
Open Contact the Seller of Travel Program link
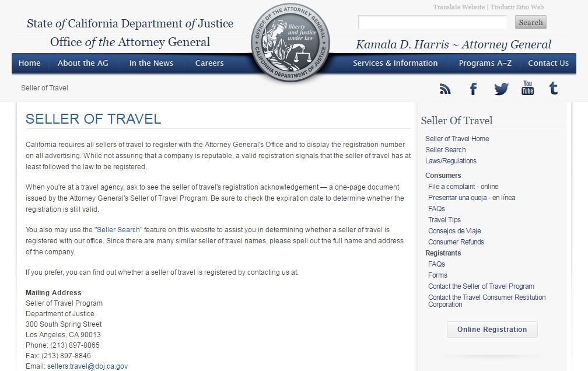(481, 286)
